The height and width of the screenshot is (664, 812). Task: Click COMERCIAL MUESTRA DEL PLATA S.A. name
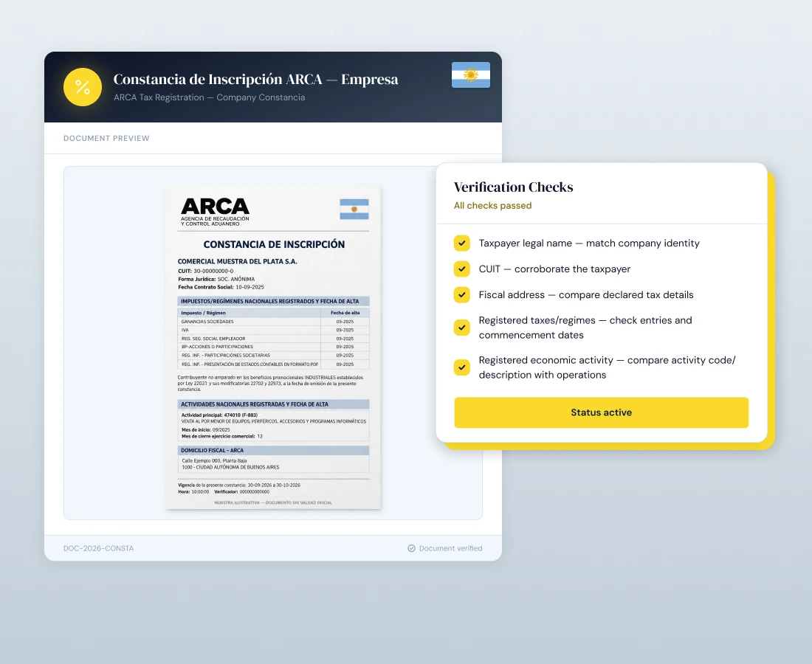pyautogui.click(x=237, y=261)
